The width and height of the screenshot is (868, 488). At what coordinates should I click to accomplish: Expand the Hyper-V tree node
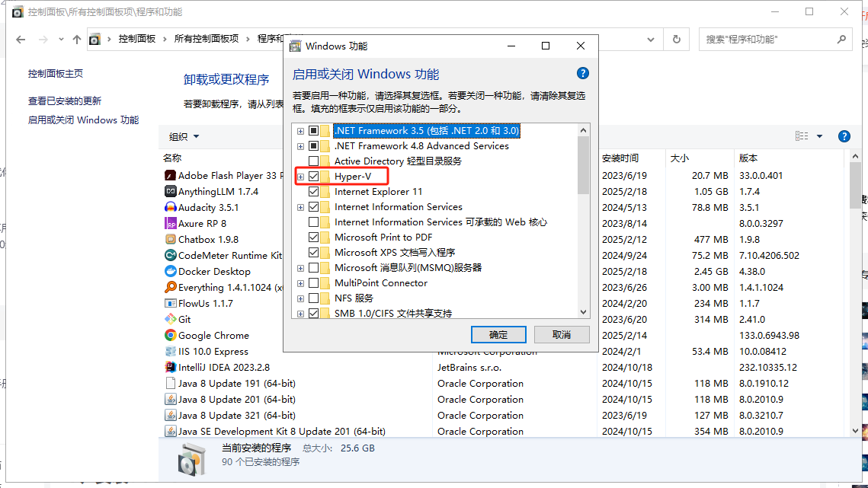(300, 177)
